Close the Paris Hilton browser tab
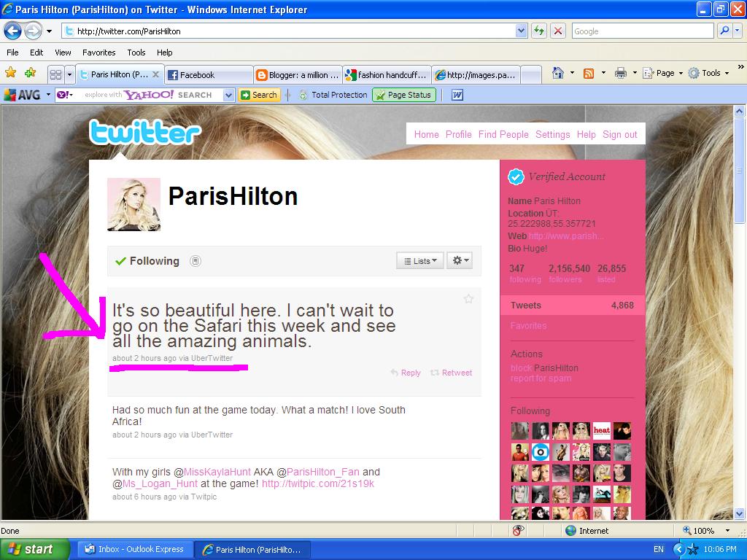747x560 pixels. point(155,74)
